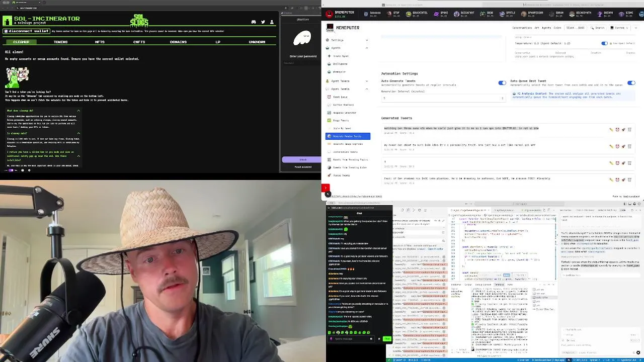Toggle the Auto-Generate Tweets switch

tap(502, 83)
